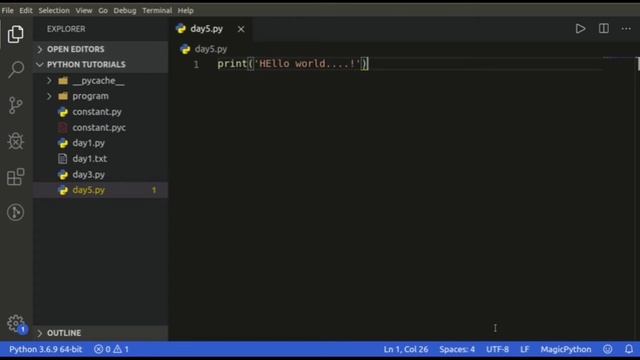This screenshot has width=640, height=360.
Task: Open the Source Control view
Action: point(16,105)
